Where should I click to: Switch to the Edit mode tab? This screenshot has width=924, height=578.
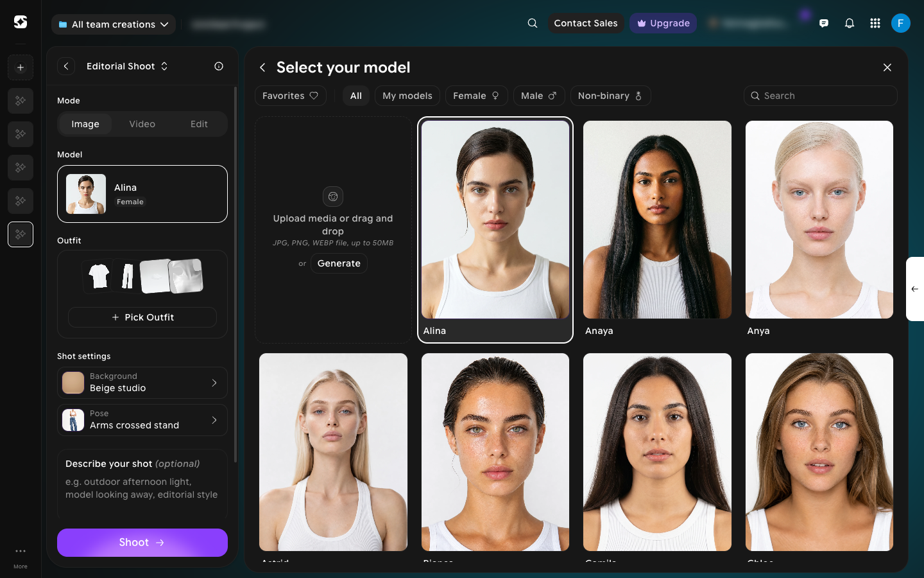[199, 124]
